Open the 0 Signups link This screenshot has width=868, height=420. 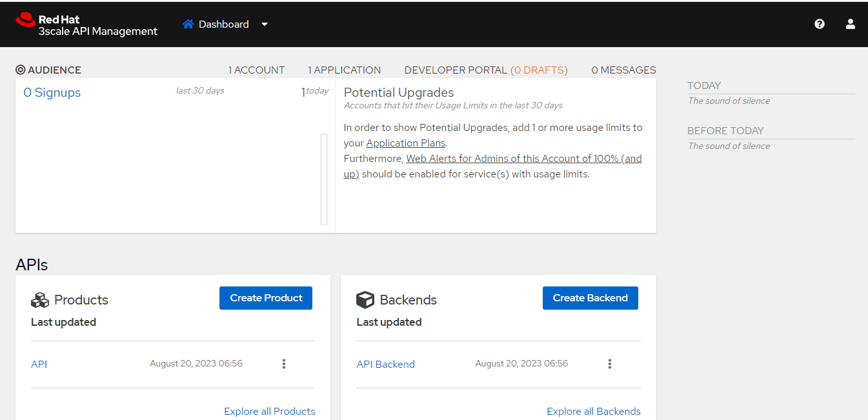52,92
